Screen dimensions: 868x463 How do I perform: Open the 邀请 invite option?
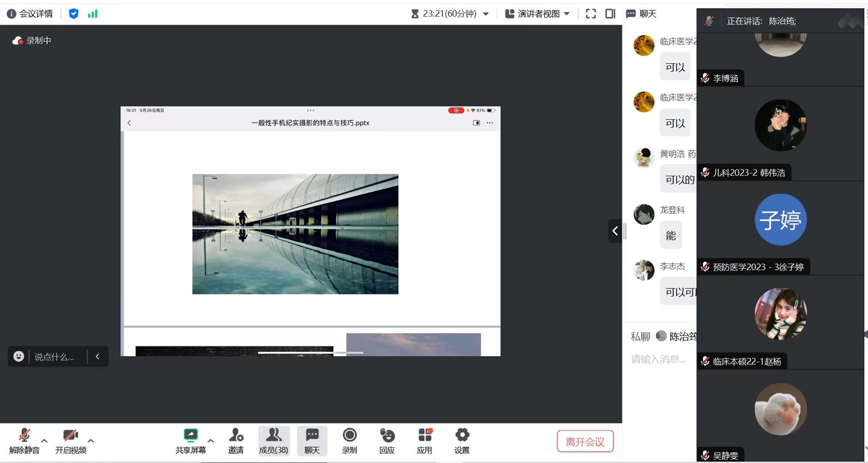click(x=236, y=441)
